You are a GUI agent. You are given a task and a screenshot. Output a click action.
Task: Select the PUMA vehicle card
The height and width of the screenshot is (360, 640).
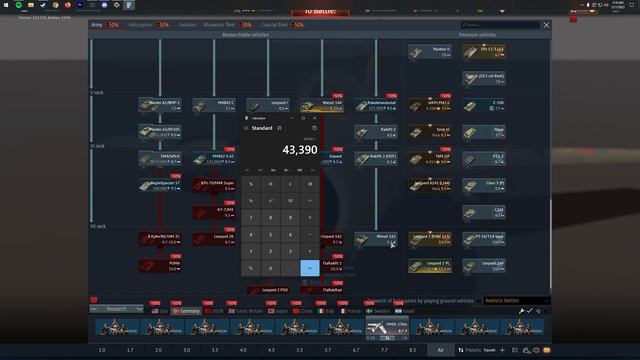click(160, 266)
